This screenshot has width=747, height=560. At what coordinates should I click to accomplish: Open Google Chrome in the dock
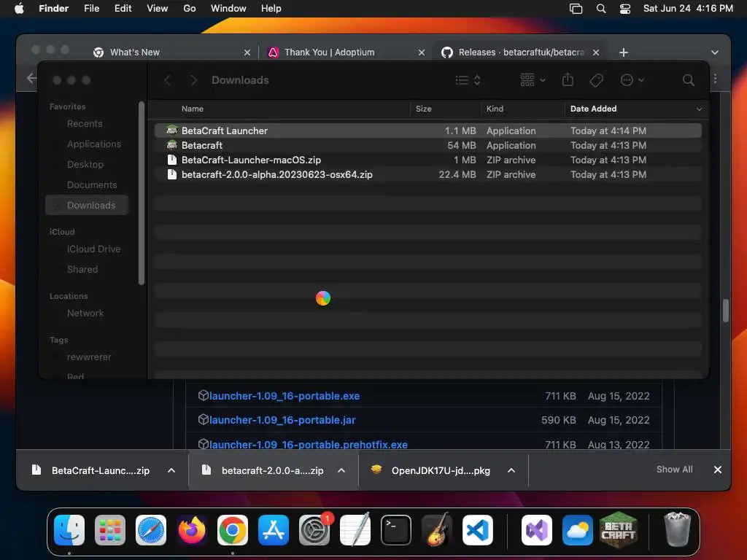pyautogui.click(x=233, y=530)
